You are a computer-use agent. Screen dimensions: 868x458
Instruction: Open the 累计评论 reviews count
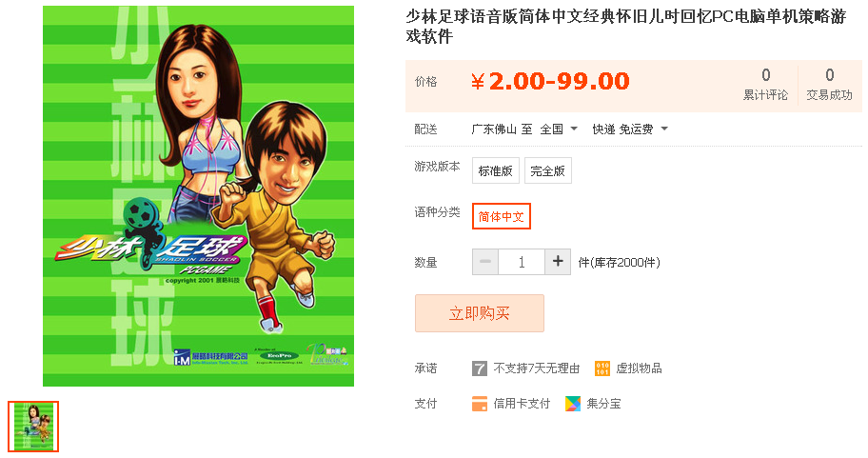(x=765, y=84)
